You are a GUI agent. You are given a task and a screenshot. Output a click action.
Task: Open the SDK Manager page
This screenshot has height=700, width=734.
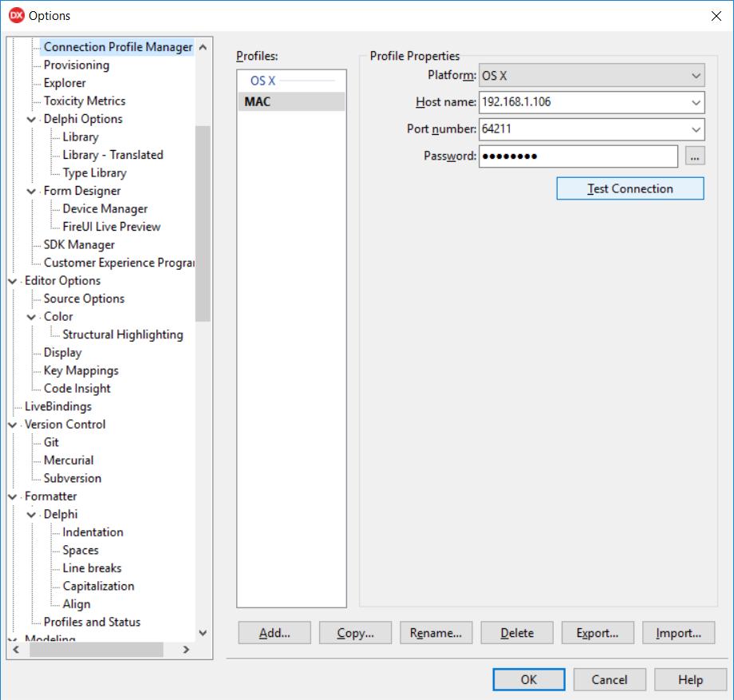79,244
